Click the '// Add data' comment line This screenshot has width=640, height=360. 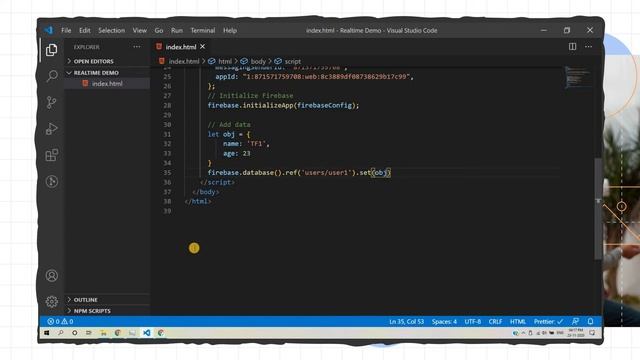point(229,124)
